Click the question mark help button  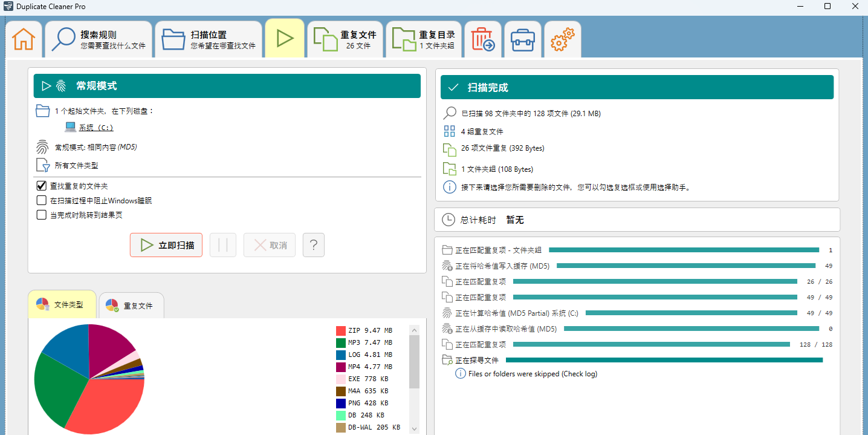pyautogui.click(x=313, y=244)
